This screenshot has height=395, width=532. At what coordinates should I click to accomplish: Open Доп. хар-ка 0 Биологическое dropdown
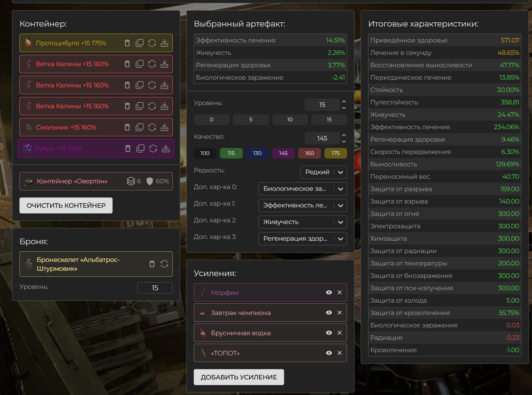(303, 189)
